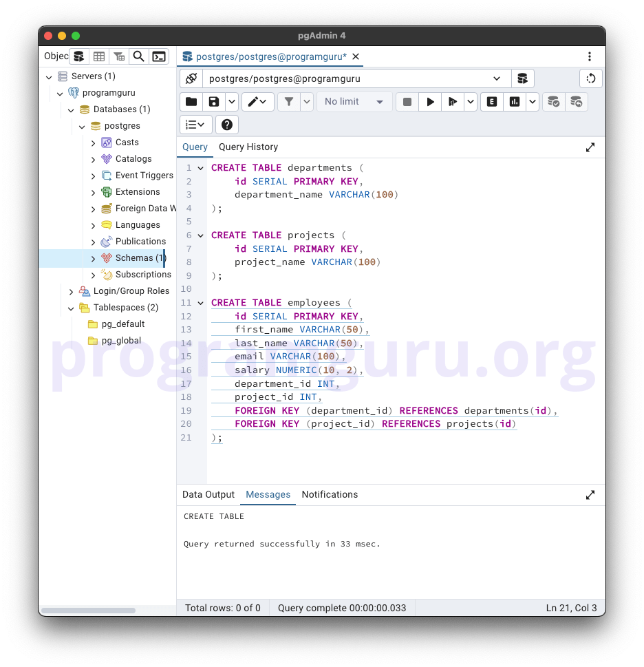The width and height of the screenshot is (644, 667).
Task: Click the Rollback database icon
Action: 577,102
